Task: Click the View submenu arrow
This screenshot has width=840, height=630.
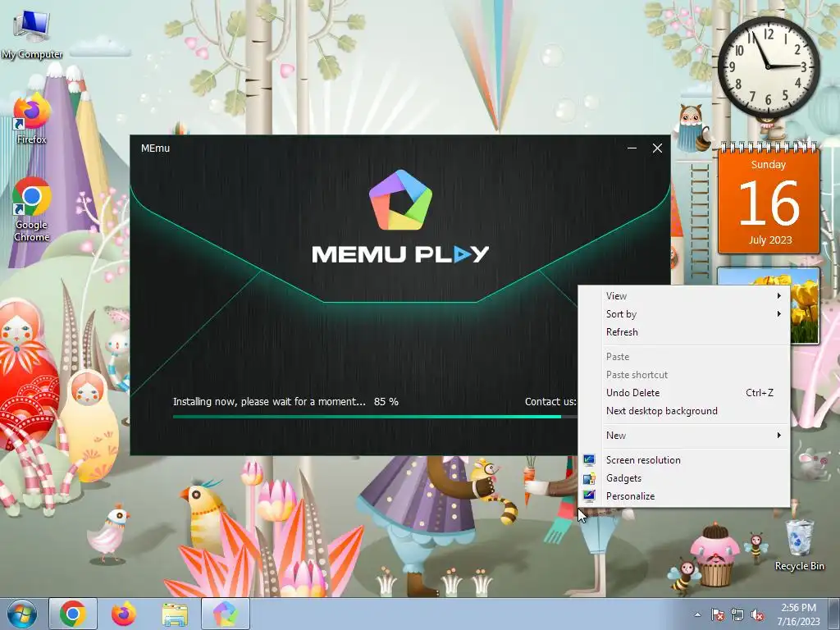Action: pyautogui.click(x=779, y=295)
